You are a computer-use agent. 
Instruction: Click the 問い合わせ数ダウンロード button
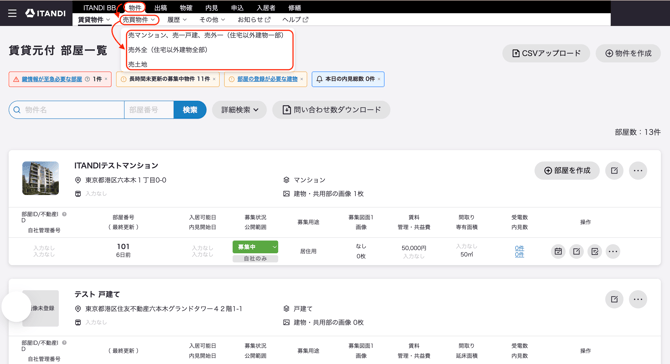click(x=331, y=110)
